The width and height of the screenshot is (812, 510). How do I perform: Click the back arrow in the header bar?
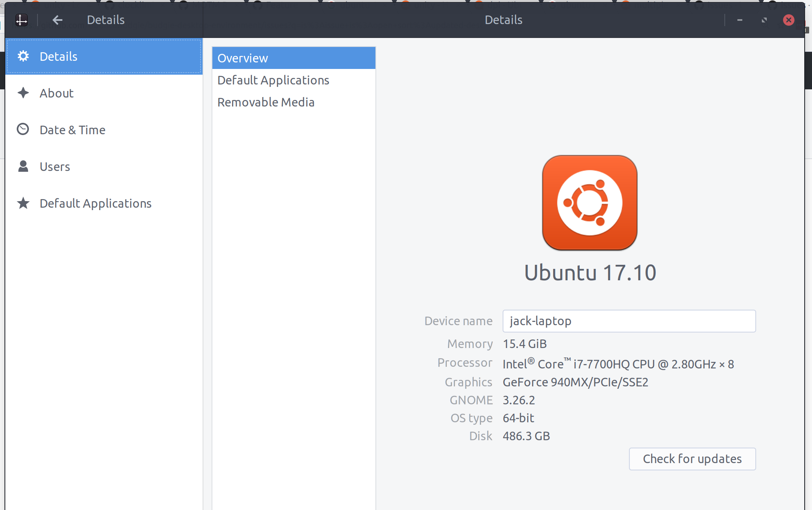point(57,20)
